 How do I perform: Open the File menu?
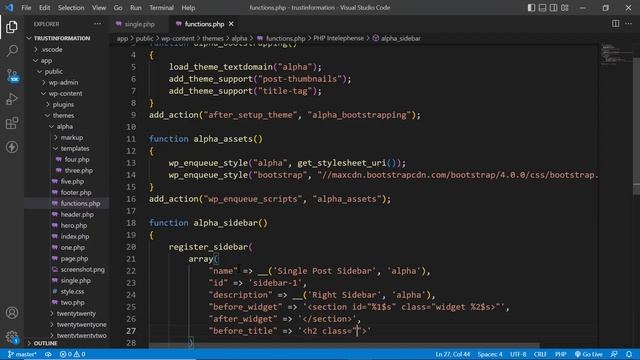pos(26,8)
